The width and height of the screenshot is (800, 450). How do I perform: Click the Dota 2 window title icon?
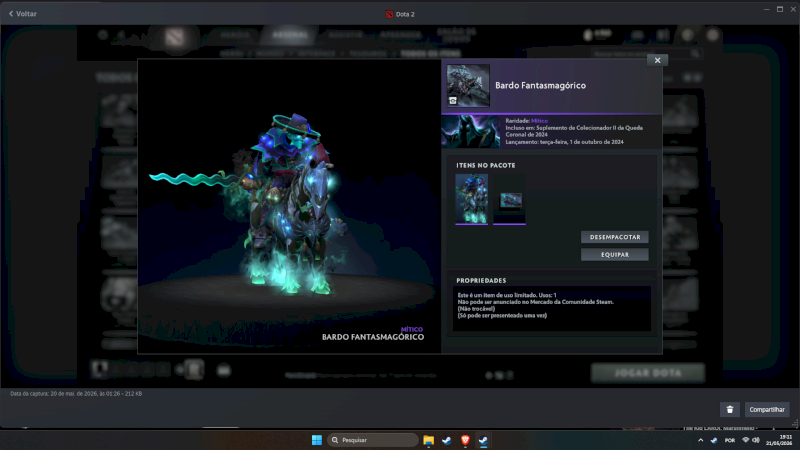pyautogui.click(x=389, y=14)
